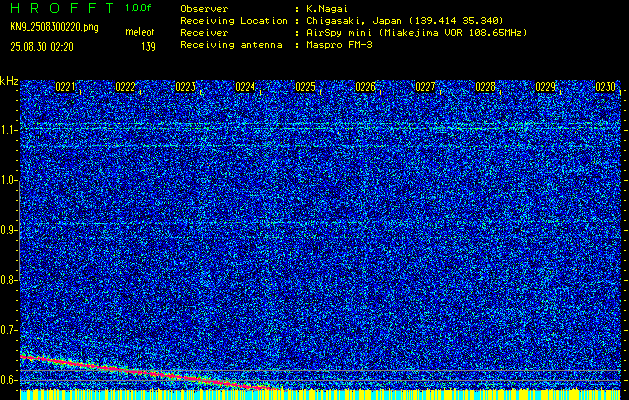This screenshot has width=629, height=400.
Task: Click the date stamp 25.08.30 02:20
Action: [x=42, y=47]
